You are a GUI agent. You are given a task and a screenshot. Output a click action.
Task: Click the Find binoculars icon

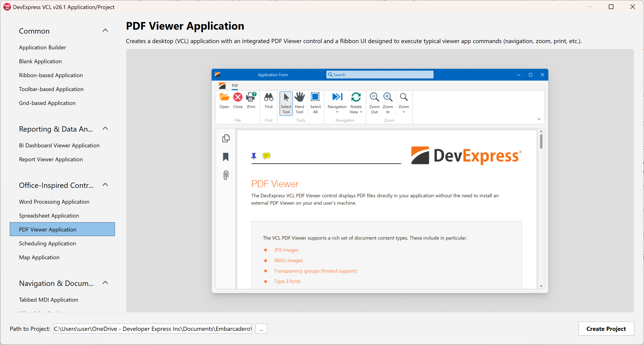(x=269, y=97)
